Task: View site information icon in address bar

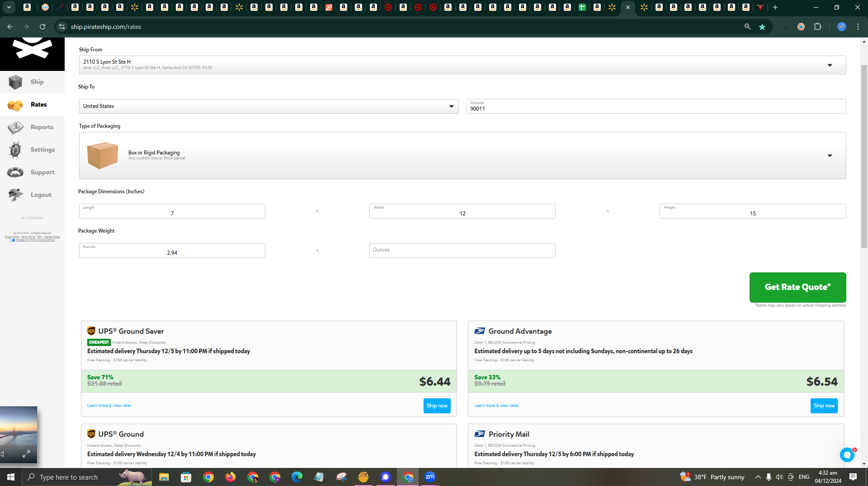Action: pyautogui.click(x=62, y=27)
